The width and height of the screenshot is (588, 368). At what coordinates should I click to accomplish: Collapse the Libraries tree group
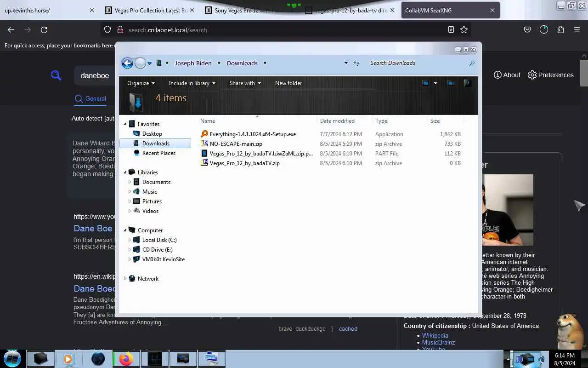tap(125, 172)
